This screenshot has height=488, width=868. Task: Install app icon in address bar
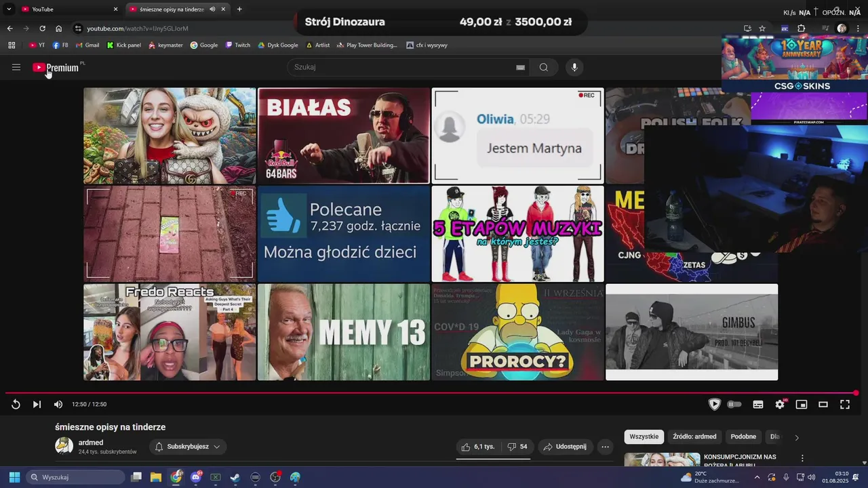(x=747, y=28)
